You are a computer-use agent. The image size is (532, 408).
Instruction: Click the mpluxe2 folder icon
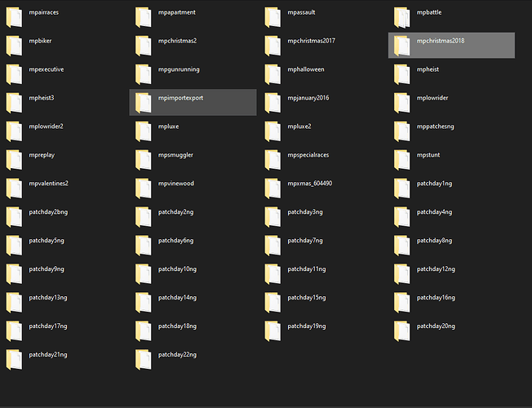click(273, 131)
